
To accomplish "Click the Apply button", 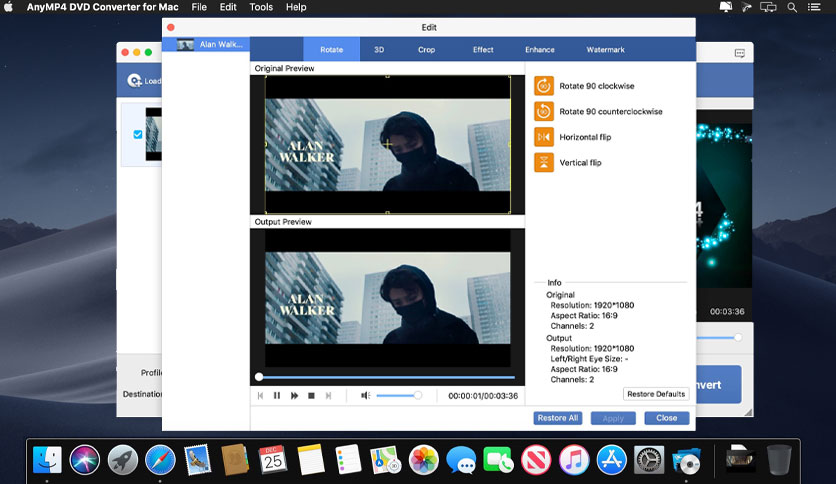I will pyautogui.click(x=613, y=418).
